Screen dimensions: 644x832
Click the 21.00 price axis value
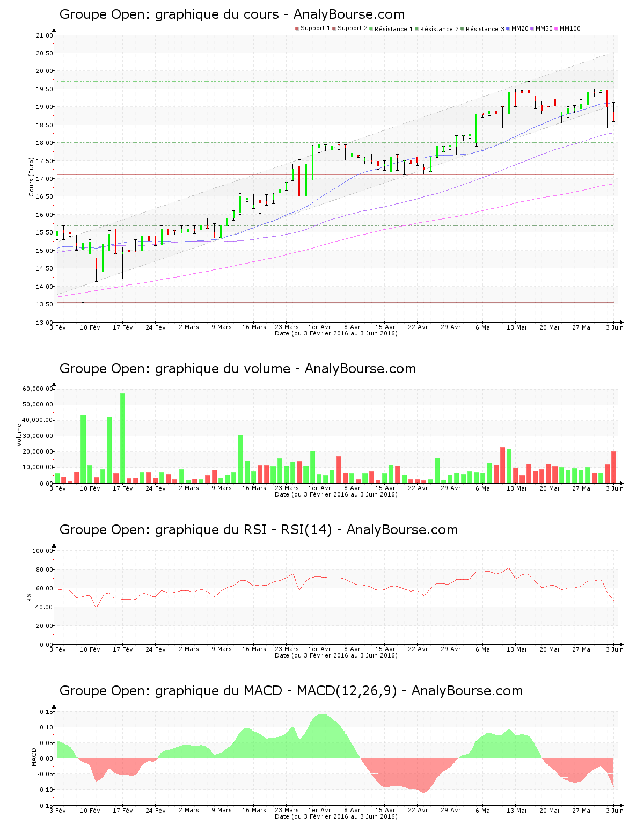pyautogui.click(x=45, y=35)
